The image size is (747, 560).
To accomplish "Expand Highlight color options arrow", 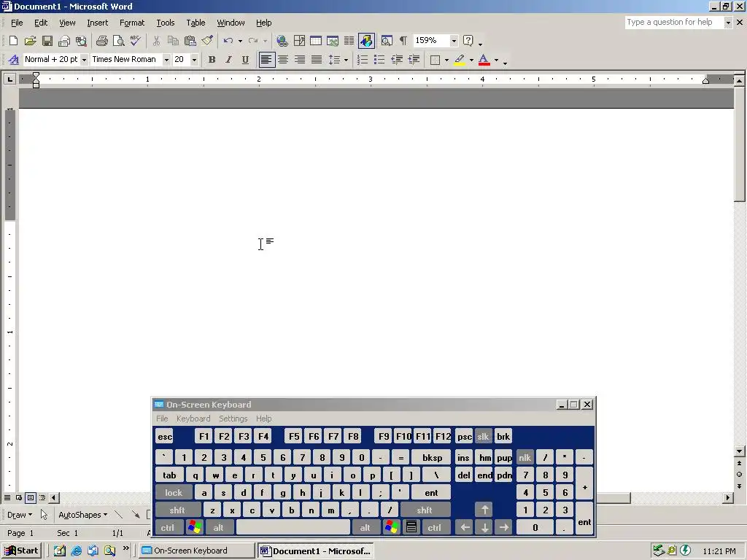I will pos(472,60).
